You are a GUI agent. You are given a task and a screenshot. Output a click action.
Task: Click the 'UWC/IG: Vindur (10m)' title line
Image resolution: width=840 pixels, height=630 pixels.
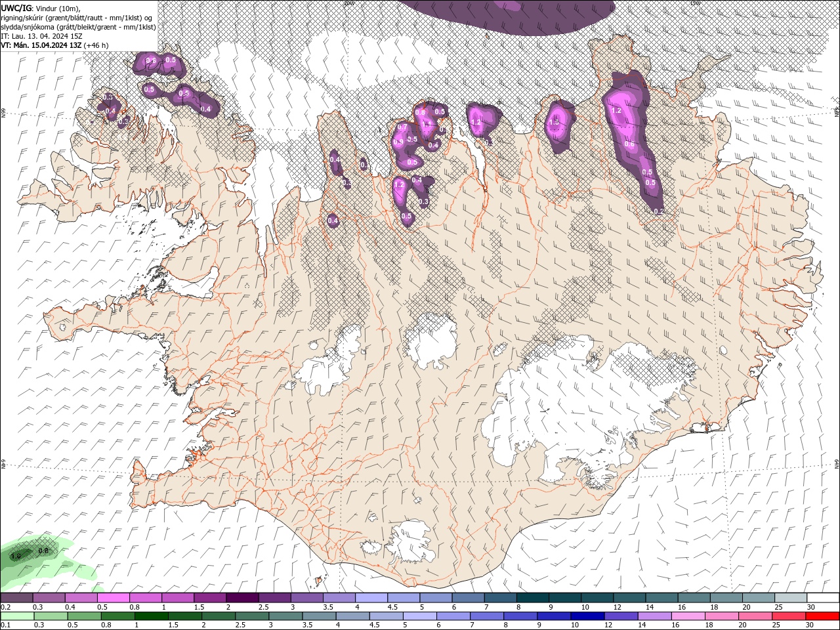pos(39,8)
